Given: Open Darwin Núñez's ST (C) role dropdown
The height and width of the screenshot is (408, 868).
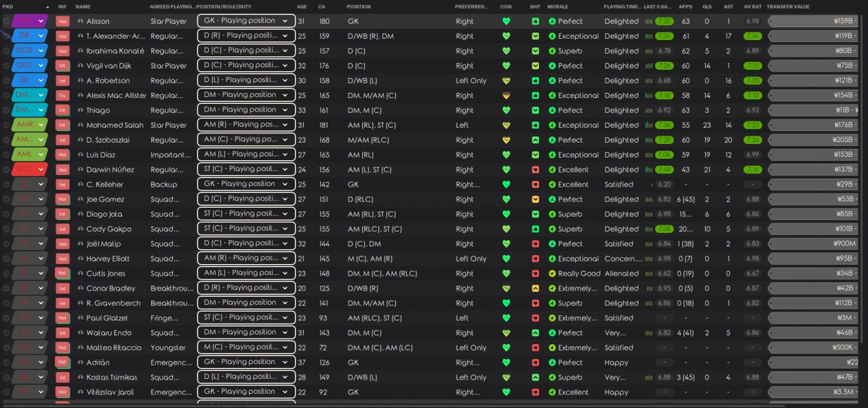Looking at the screenshot, I should 246,170.
